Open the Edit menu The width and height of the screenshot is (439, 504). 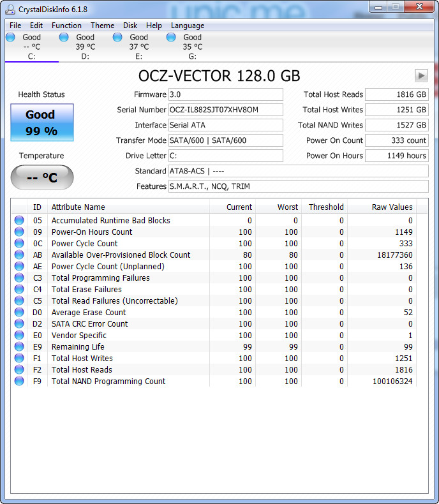(x=36, y=26)
